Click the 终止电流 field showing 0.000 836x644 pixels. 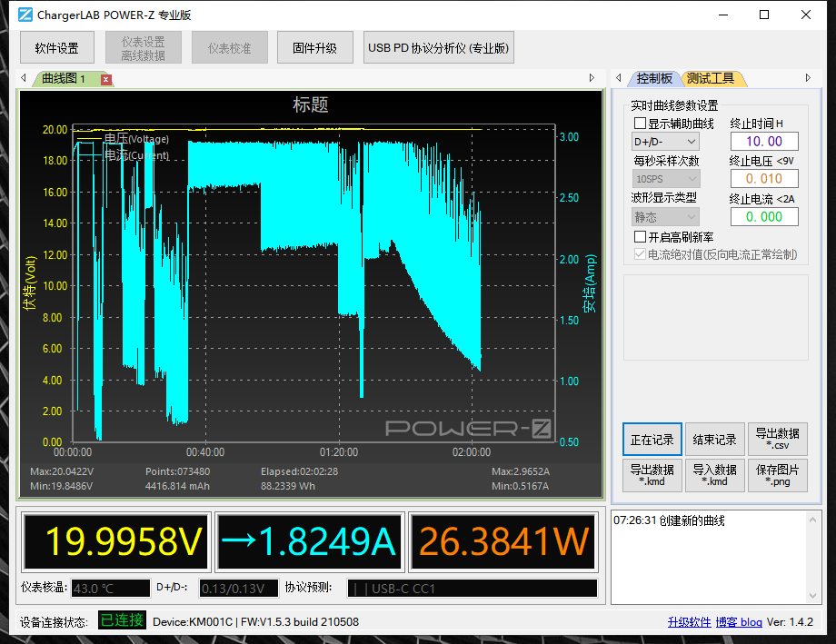(764, 217)
